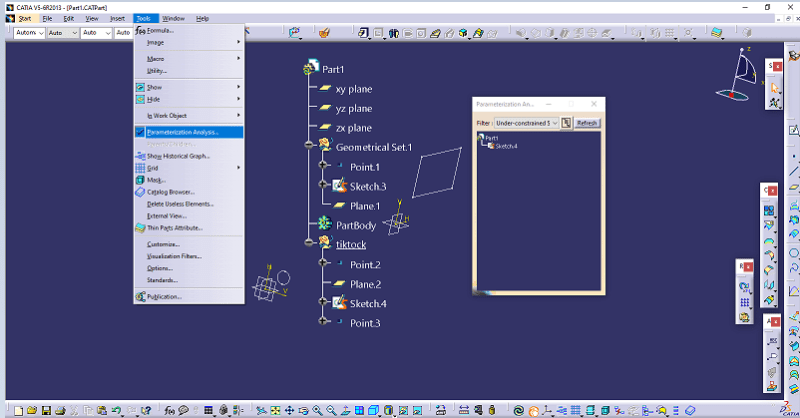
Task: Click the Print icon in bottom toolbar
Action: tap(60, 410)
